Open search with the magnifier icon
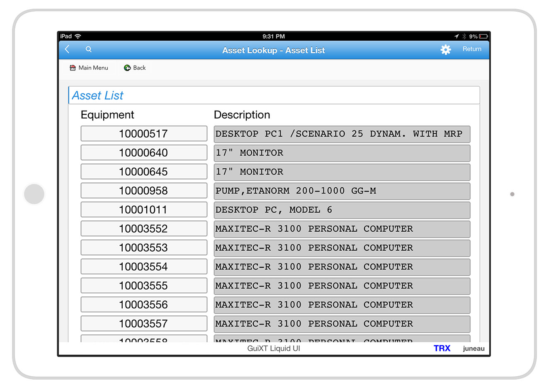 (x=88, y=49)
